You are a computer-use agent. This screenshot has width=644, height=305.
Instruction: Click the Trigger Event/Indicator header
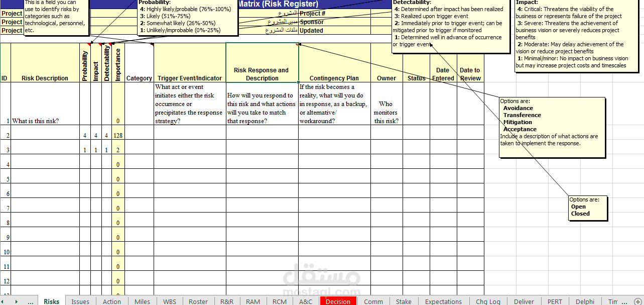190,63
